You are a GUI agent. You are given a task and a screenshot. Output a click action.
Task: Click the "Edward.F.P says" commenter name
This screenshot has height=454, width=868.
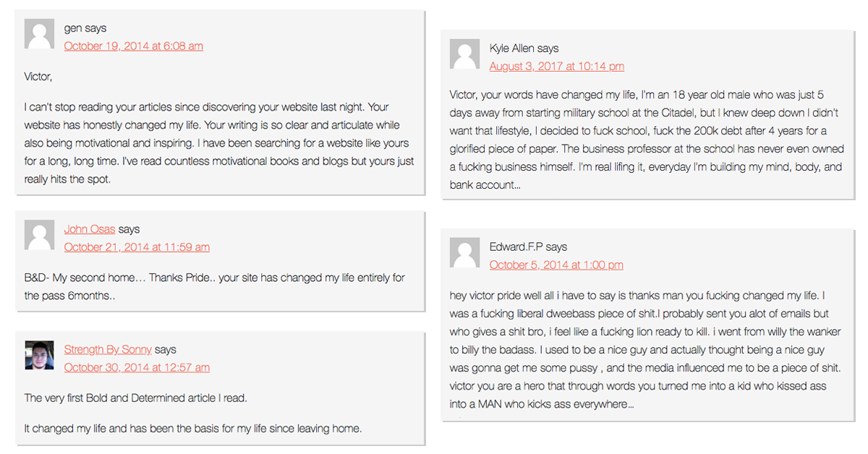(x=528, y=247)
